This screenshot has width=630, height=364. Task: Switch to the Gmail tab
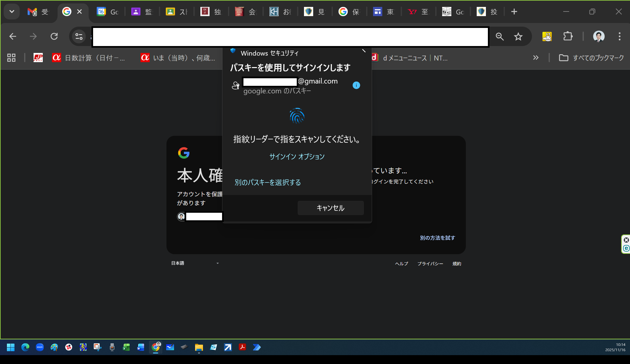(38, 12)
